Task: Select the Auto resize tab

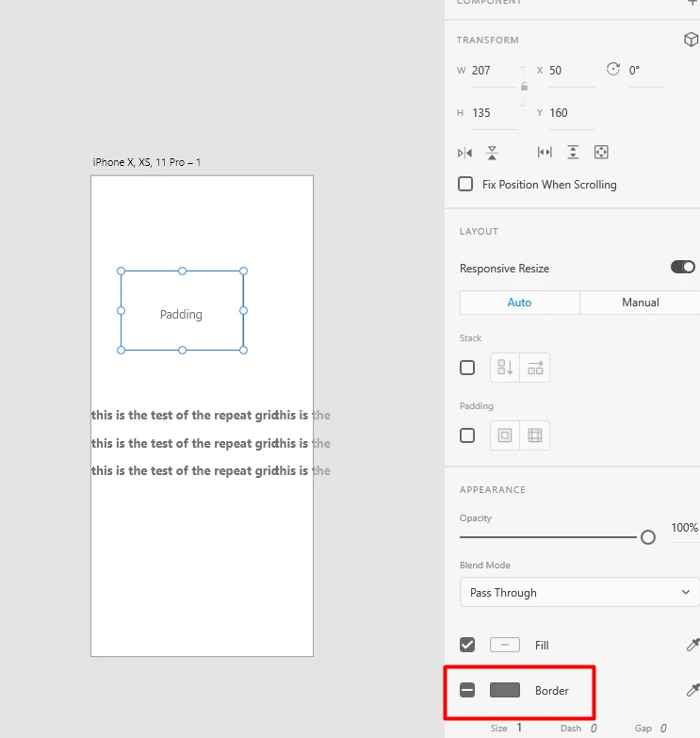Action: pos(519,303)
